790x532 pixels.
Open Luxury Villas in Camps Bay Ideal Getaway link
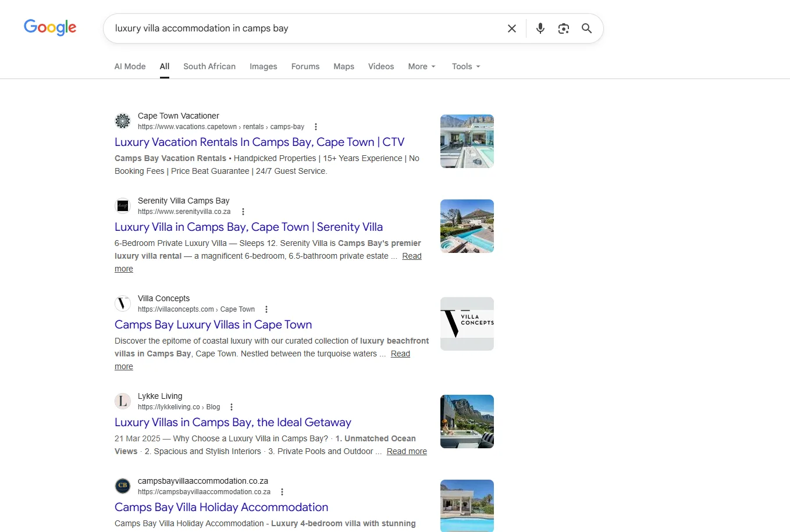point(233,422)
